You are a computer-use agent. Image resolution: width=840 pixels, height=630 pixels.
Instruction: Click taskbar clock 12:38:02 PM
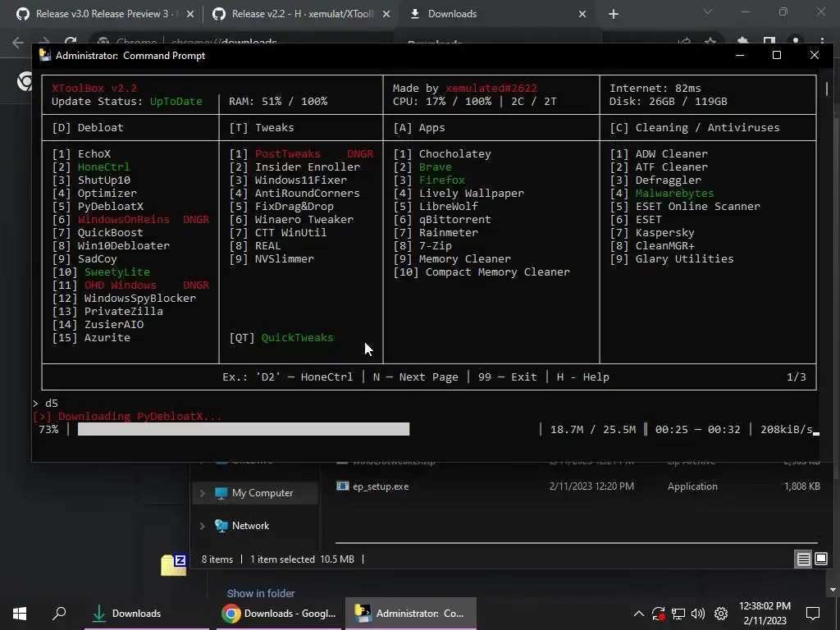click(x=765, y=606)
